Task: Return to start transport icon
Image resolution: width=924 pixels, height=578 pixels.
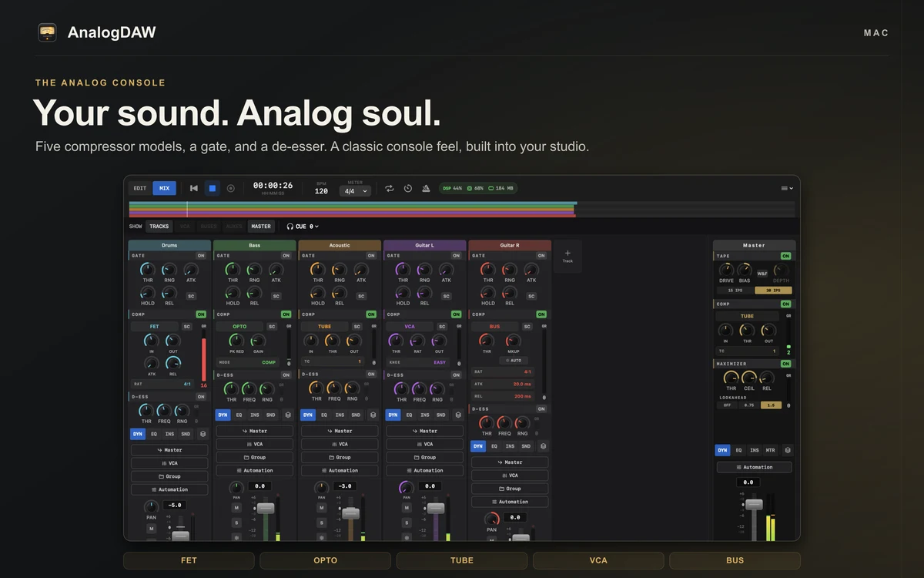Action: tap(194, 188)
